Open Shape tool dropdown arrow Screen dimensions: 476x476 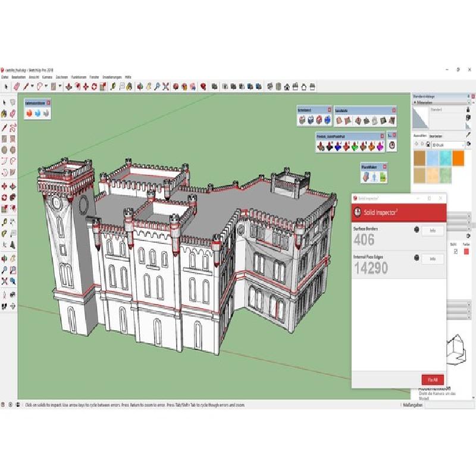point(60,86)
